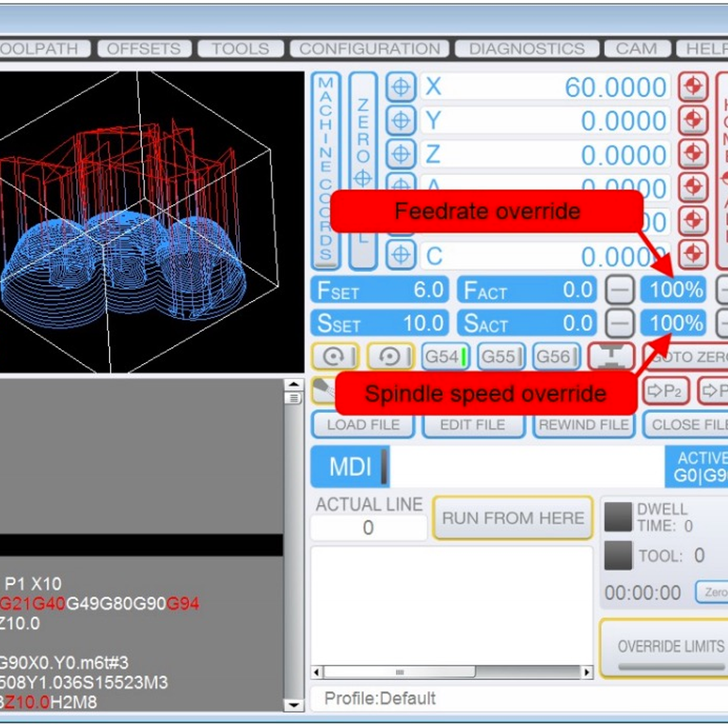Zero the X axis with crosshair icon
The width and height of the screenshot is (728, 728).
coord(400,86)
